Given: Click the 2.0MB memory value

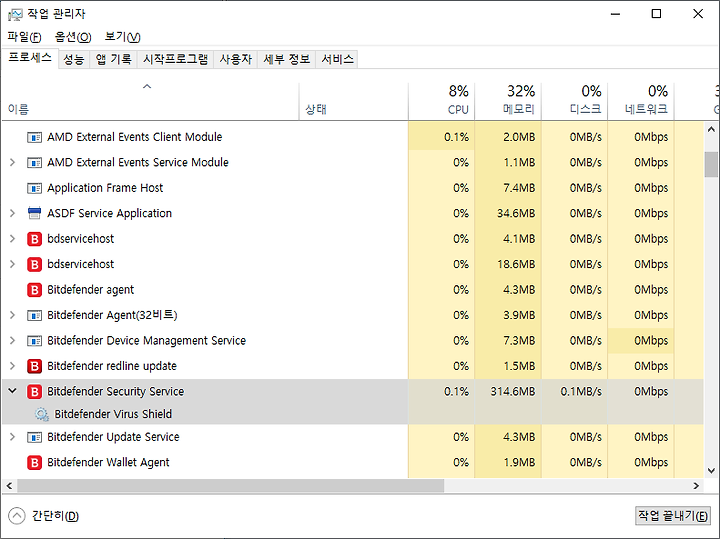Looking at the screenshot, I should [519, 137].
